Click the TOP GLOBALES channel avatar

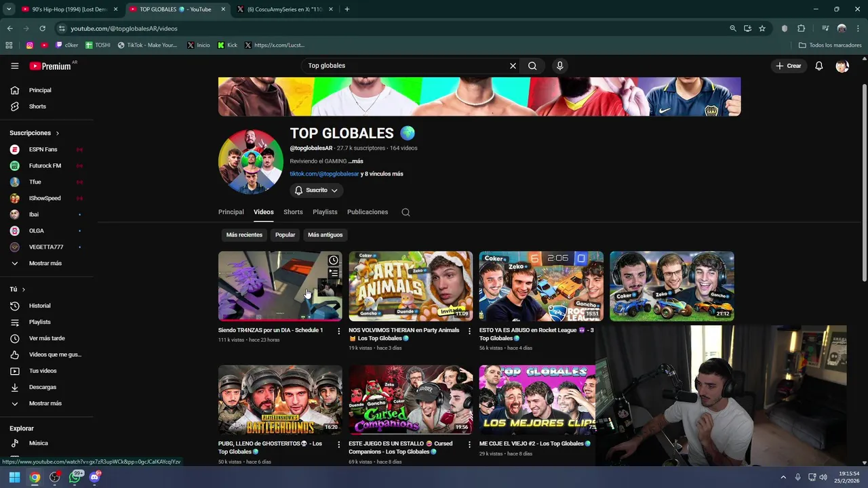(x=250, y=162)
